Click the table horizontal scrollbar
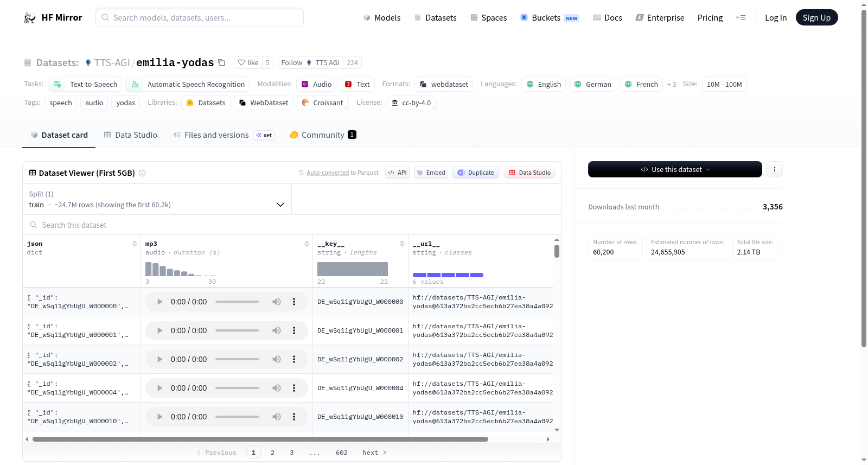The width and height of the screenshot is (868, 465). (x=260, y=439)
